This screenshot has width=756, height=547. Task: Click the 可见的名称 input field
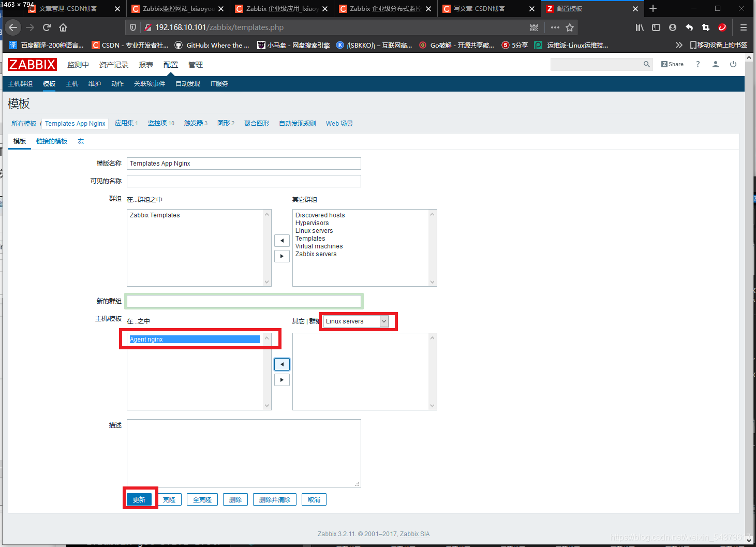244,181
